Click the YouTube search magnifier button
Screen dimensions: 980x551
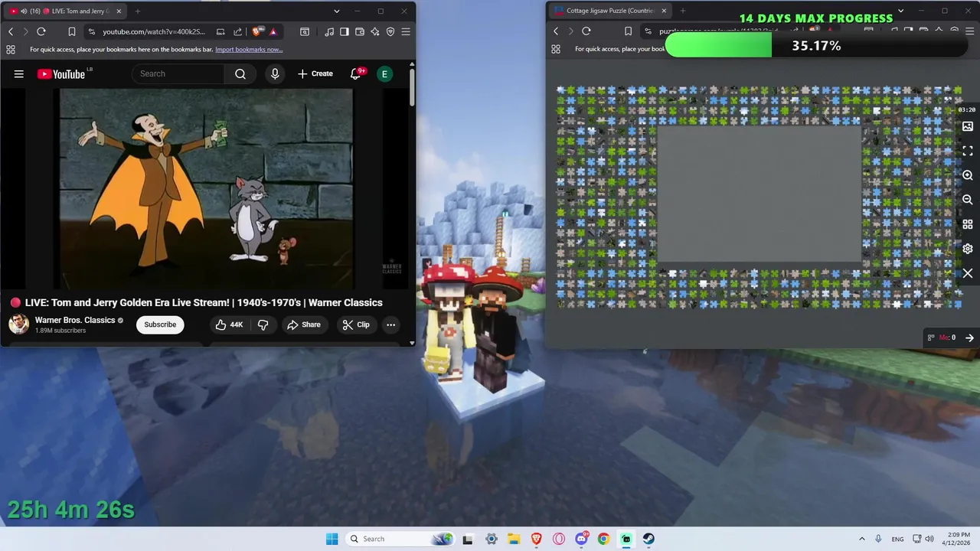tap(240, 73)
